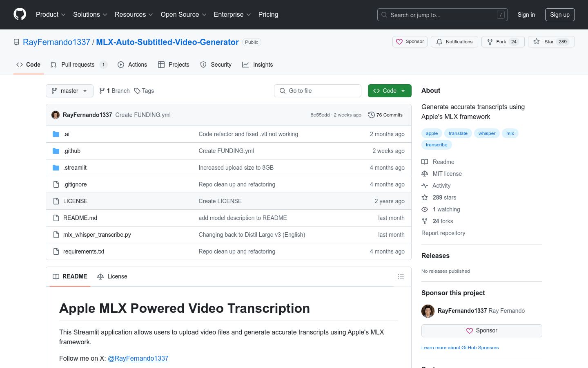Switch to the Security tab
The height and width of the screenshot is (368, 588).
[x=216, y=65]
